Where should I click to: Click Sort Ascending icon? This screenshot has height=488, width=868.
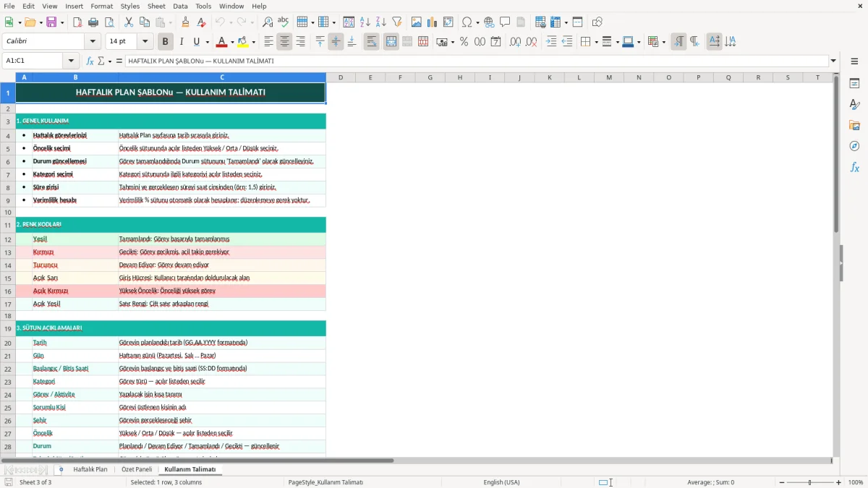[365, 22]
